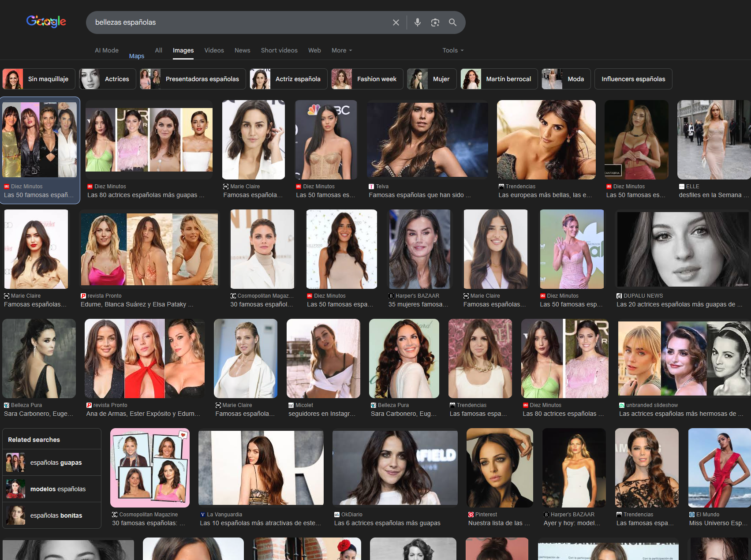Click the El Mundo source favicon
The image size is (751, 560).
(x=692, y=515)
